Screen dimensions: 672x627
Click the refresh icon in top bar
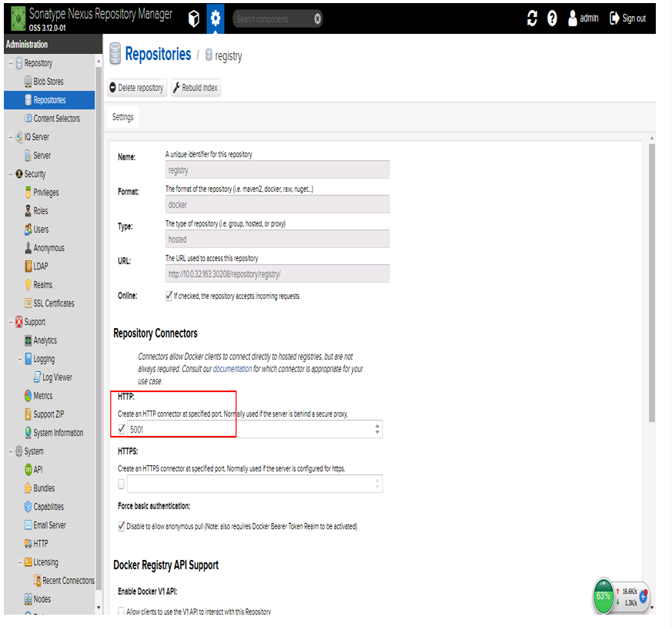(x=532, y=18)
